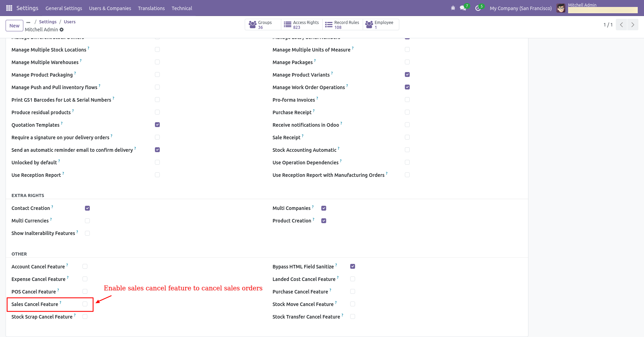
Task: Enable the Sales Cancel Feature checkbox
Action: pos(85,304)
